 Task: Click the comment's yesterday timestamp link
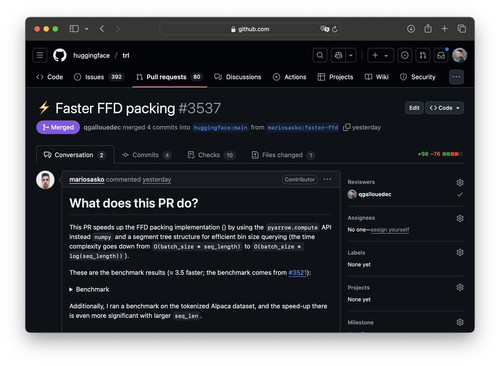click(x=157, y=180)
